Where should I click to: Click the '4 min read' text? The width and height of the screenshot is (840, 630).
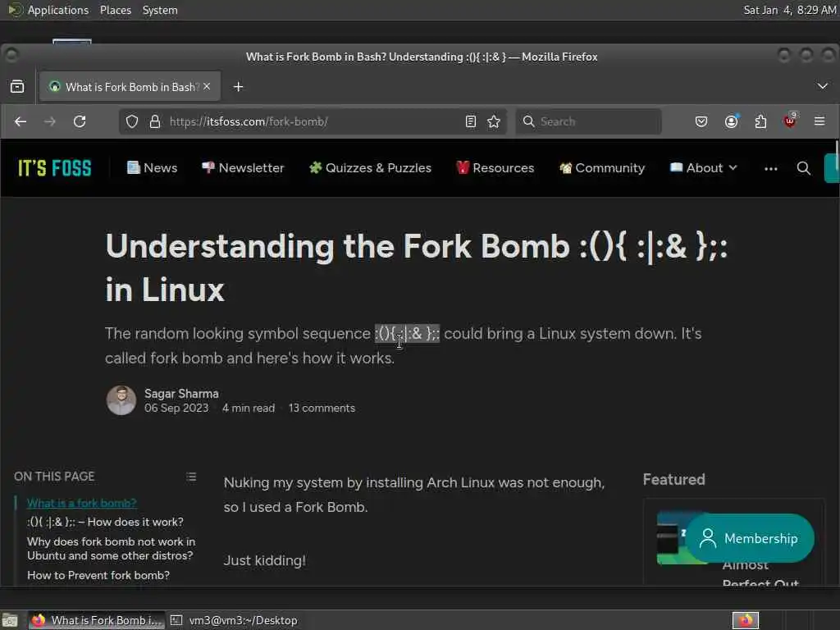[249, 409]
